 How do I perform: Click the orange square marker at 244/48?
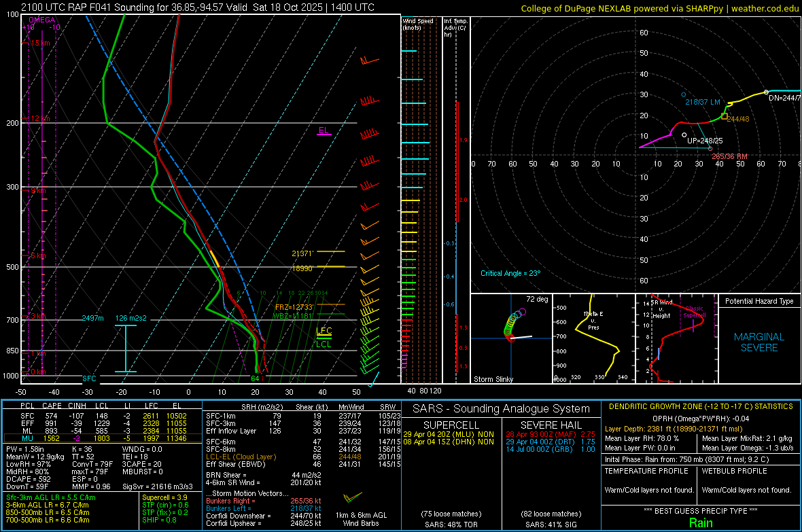coord(725,117)
